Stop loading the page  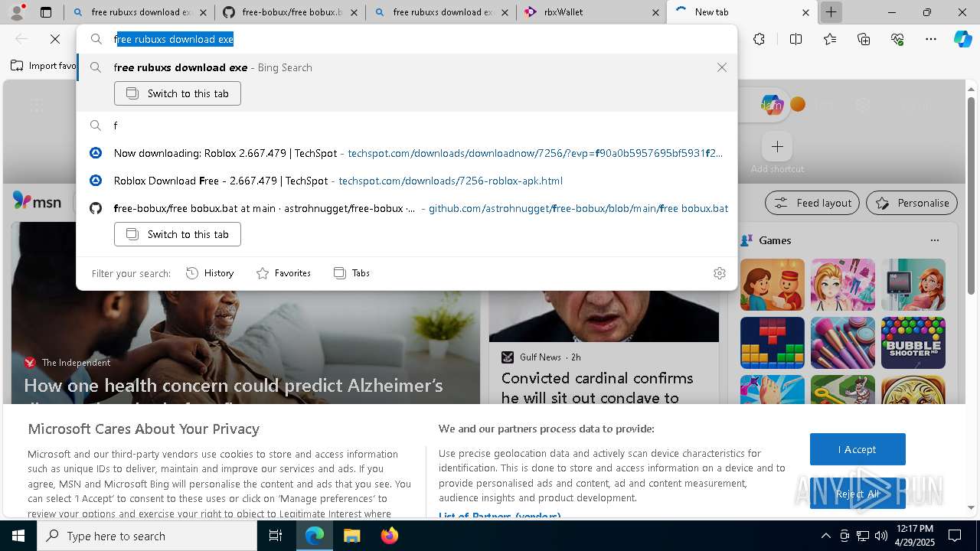pyautogui.click(x=55, y=39)
